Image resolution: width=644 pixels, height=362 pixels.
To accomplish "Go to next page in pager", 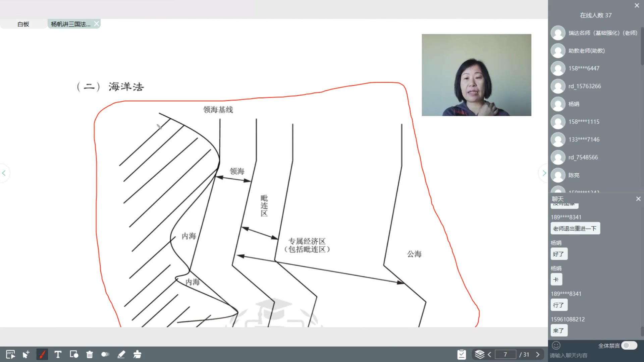I will 538,354.
